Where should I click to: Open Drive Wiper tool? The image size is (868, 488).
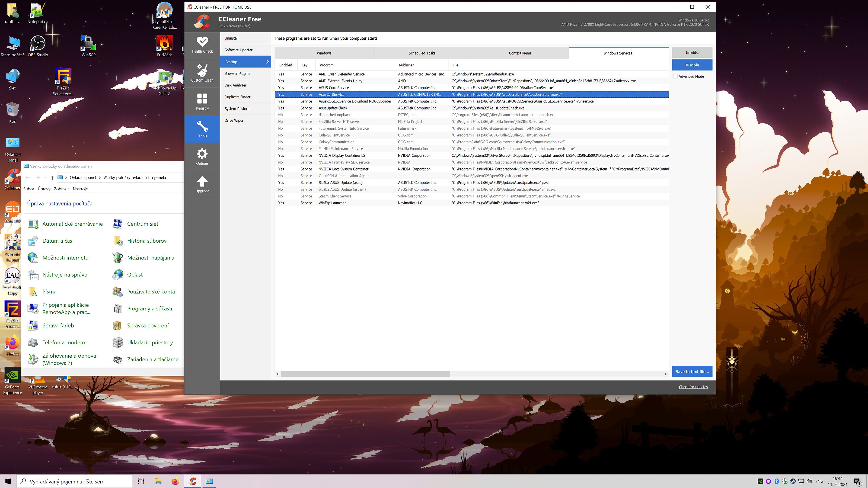(x=246, y=120)
